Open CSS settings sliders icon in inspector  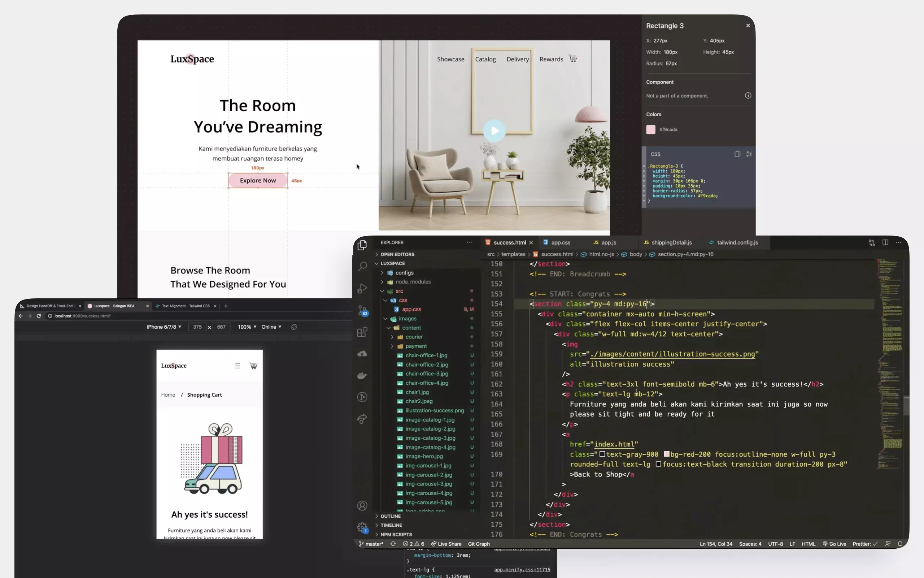click(x=749, y=154)
